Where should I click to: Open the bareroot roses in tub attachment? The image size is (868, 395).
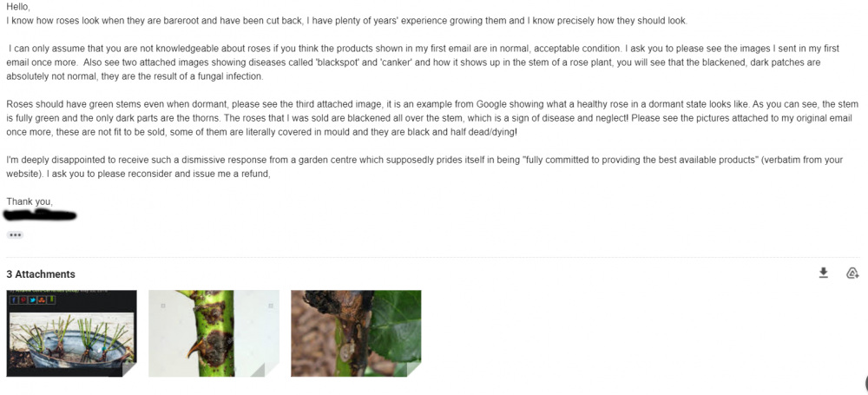(x=71, y=333)
